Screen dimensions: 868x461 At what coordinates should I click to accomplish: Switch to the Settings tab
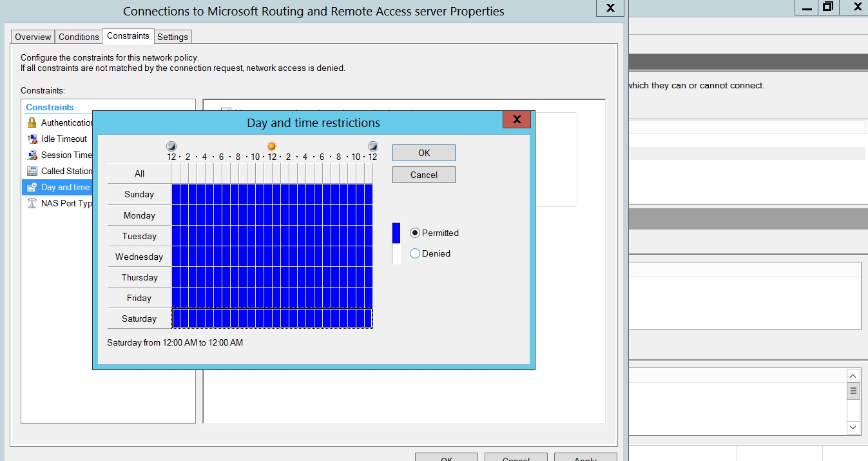click(173, 37)
